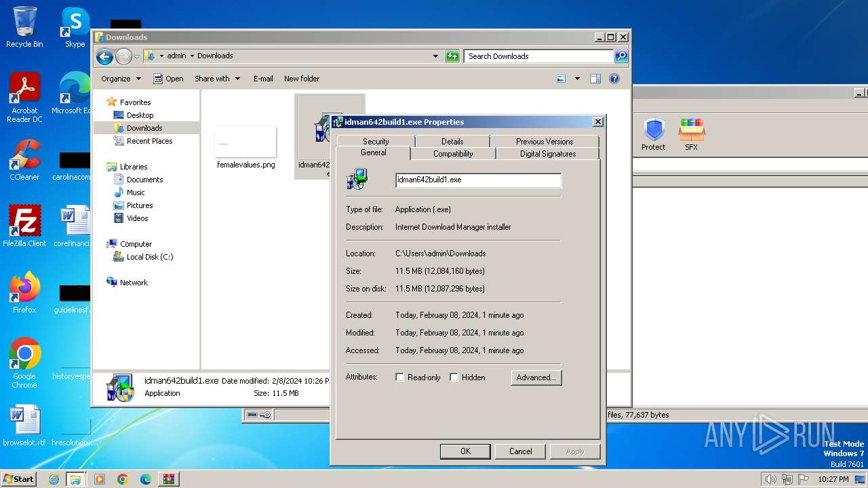Expand address bar history dropdown

(435, 56)
